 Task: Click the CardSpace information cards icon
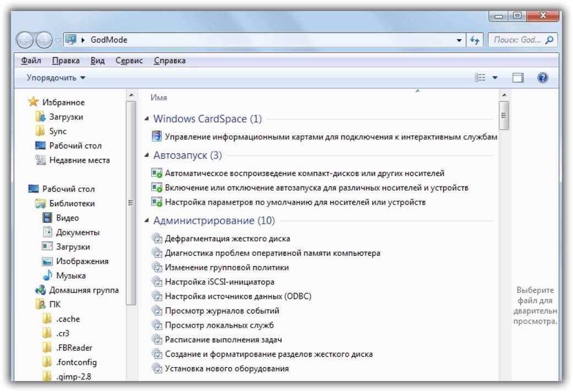[157, 136]
